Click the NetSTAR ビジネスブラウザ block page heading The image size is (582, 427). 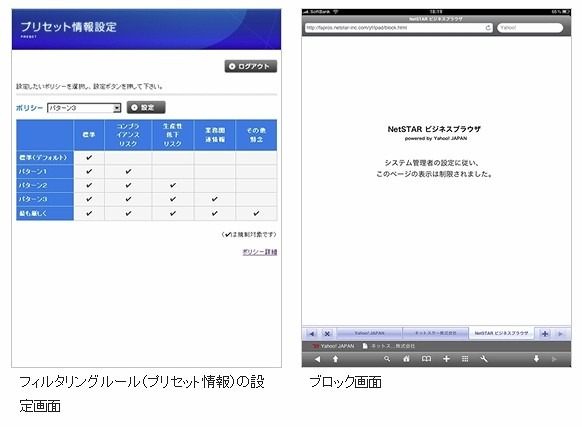434,129
